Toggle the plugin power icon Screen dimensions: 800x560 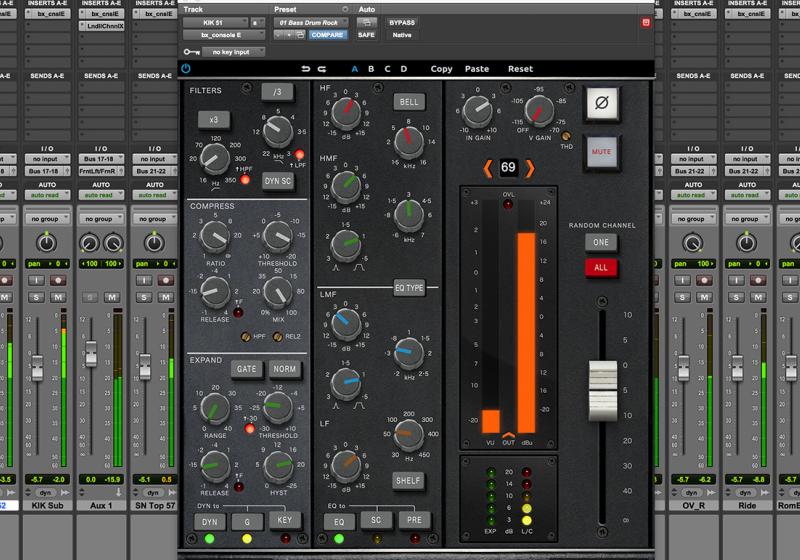pos(186,68)
